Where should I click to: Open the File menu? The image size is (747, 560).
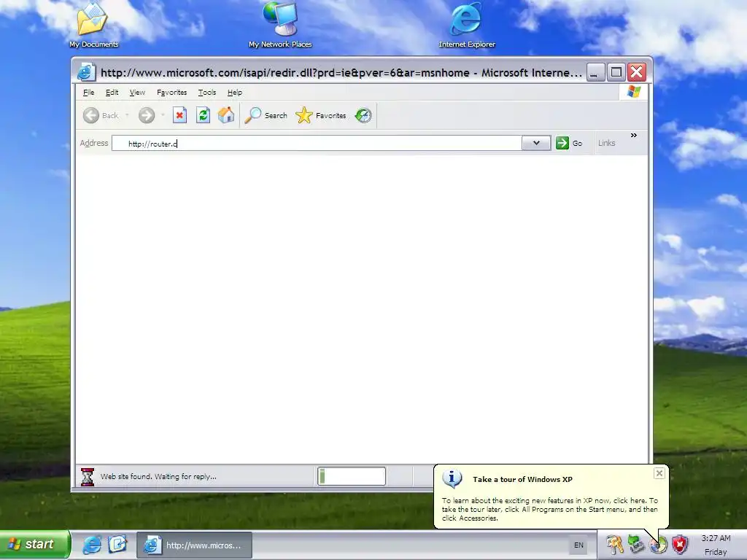pos(88,93)
